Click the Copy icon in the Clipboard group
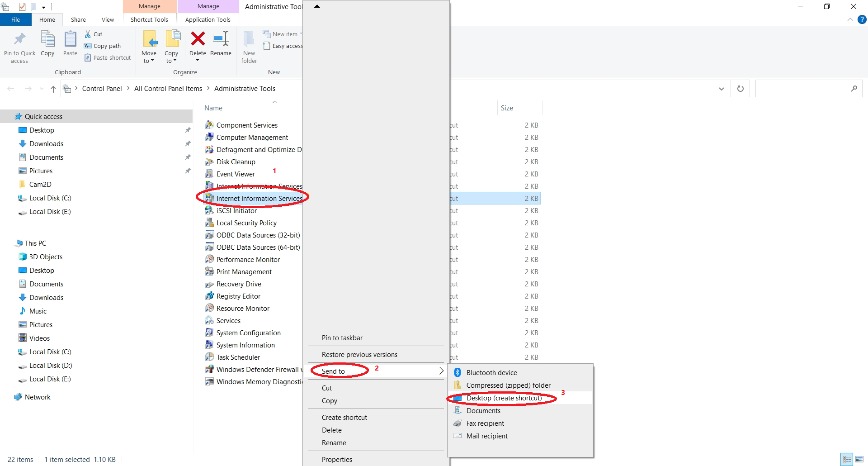868x466 pixels. (47, 39)
